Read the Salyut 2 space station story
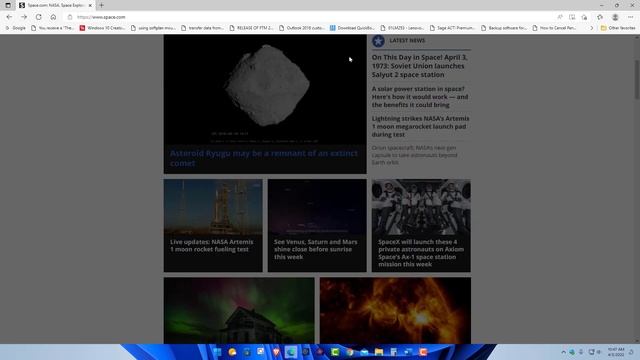 coord(420,66)
